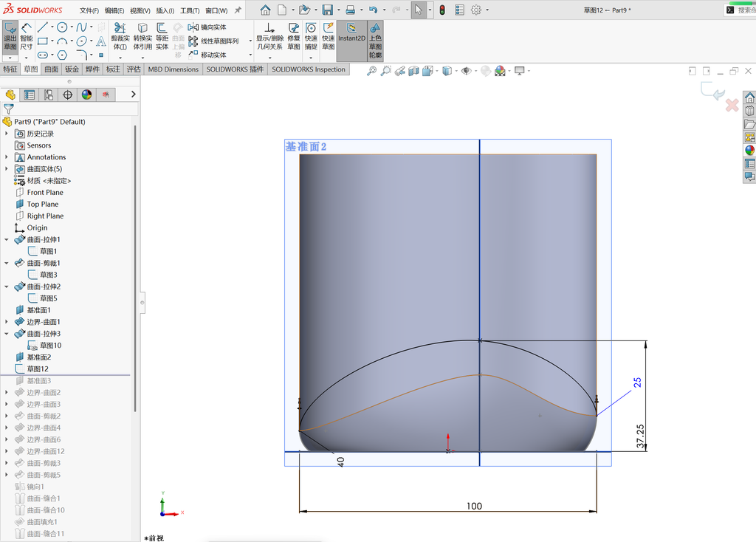Click Convert Entities (转换实体引用) tool
Viewport: 756px width, 542px height.
142,37
